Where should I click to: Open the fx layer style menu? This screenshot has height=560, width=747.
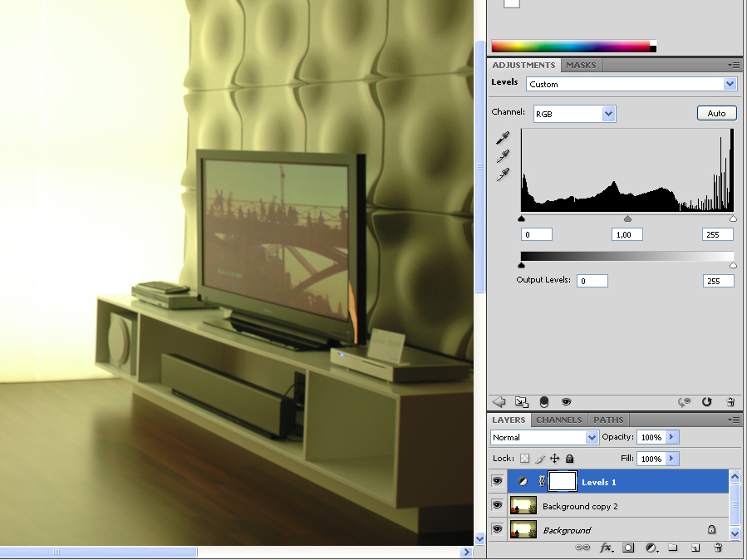click(x=606, y=548)
